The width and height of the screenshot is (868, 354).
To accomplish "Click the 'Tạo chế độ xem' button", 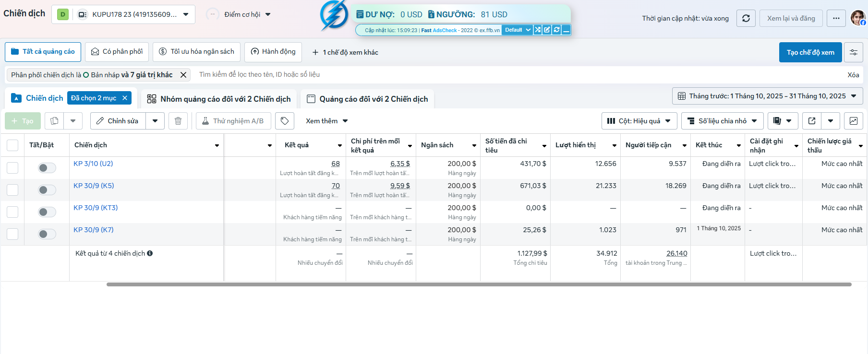I will click(810, 52).
